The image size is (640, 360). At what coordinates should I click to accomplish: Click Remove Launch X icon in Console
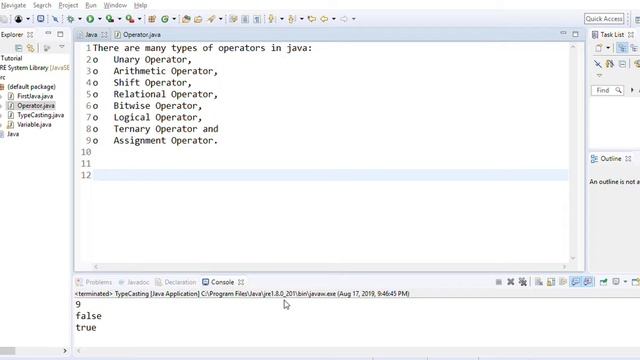510,282
